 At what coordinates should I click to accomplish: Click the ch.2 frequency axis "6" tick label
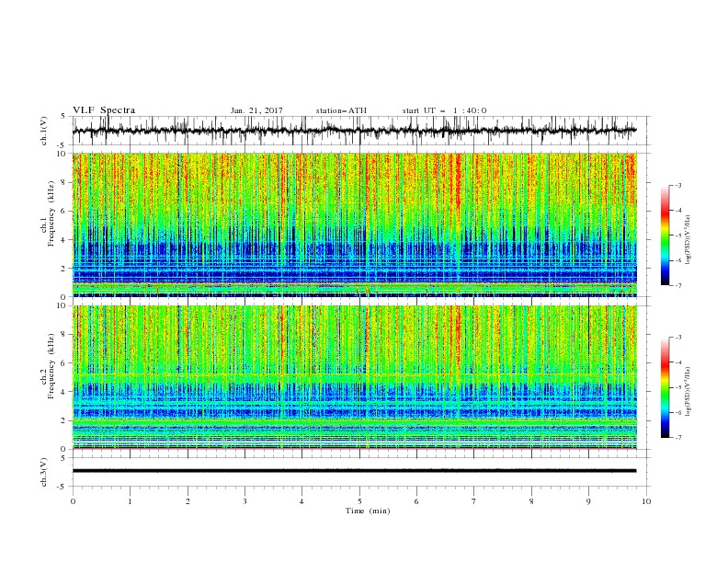64,363
